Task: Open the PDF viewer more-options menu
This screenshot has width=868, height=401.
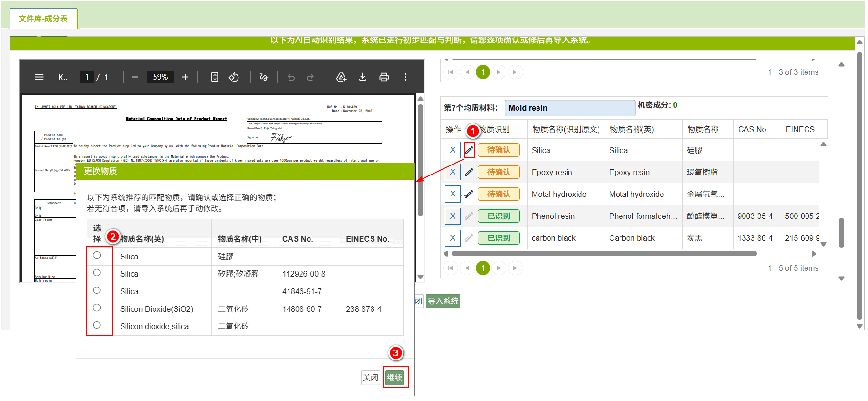Action: pyautogui.click(x=406, y=77)
